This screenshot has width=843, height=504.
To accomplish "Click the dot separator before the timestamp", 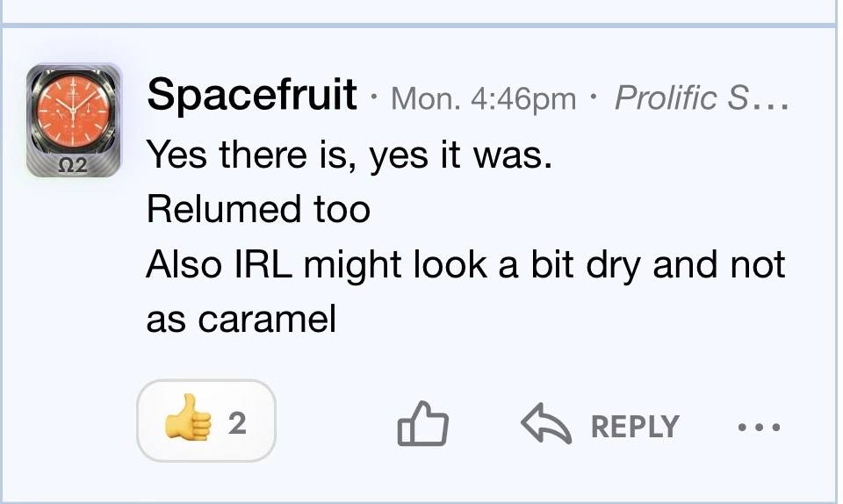I will [x=374, y=97].
